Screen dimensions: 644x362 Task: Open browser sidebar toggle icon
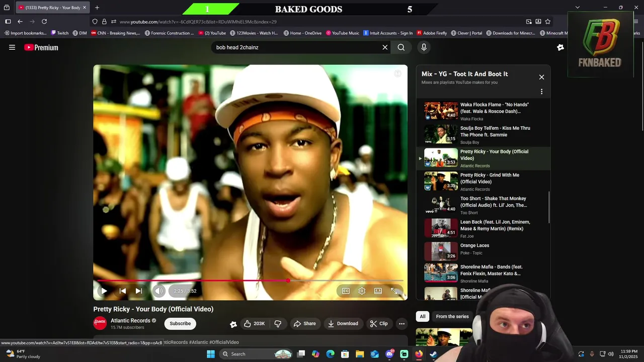[x=8, y=22]
